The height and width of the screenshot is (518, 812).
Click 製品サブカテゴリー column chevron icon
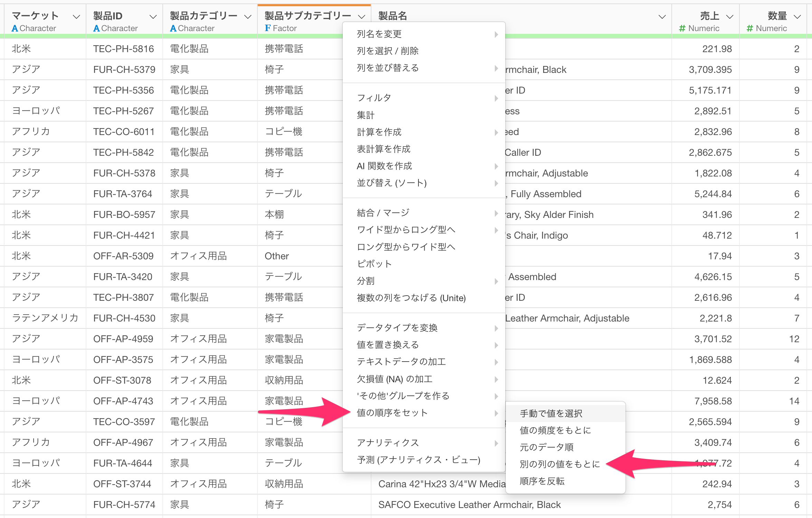click(361, 17)
